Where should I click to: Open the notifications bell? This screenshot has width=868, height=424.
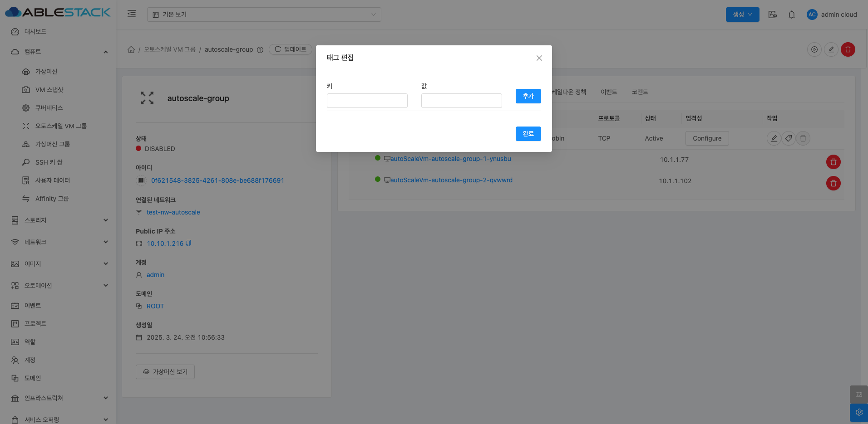(792, 15)
